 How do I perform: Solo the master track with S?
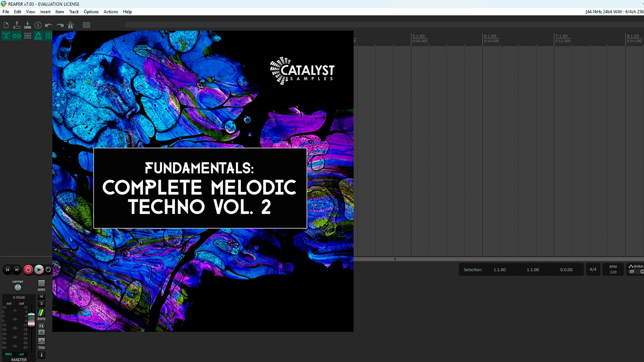point(41,304)
